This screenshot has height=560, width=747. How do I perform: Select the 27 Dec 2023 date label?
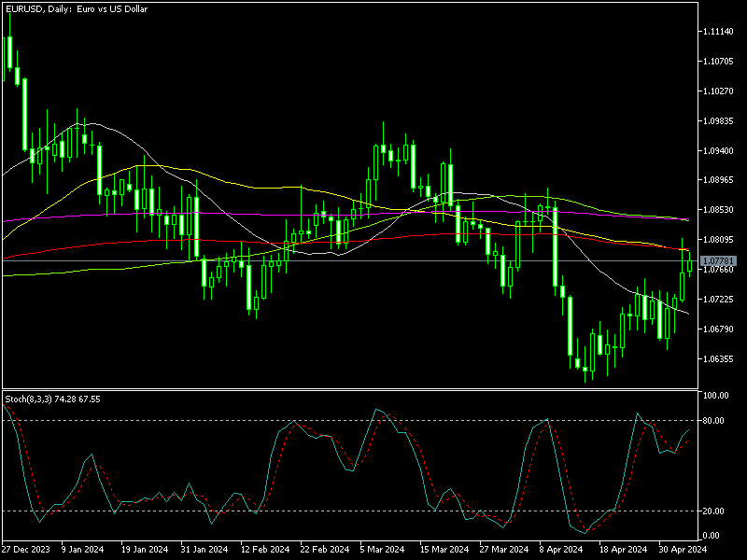24,550
